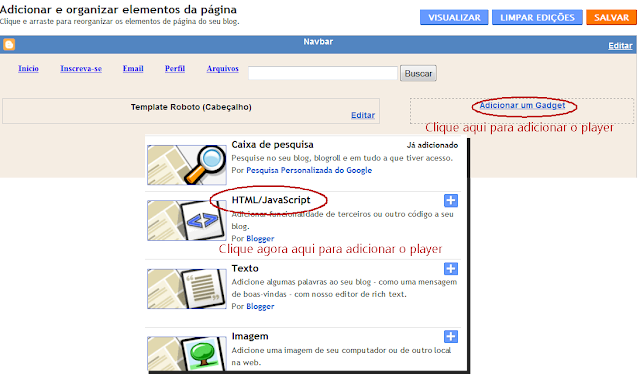This screenshot has height=374, width=640.
Task: Click the VISUALIZAR button
Action: (454, 18)
